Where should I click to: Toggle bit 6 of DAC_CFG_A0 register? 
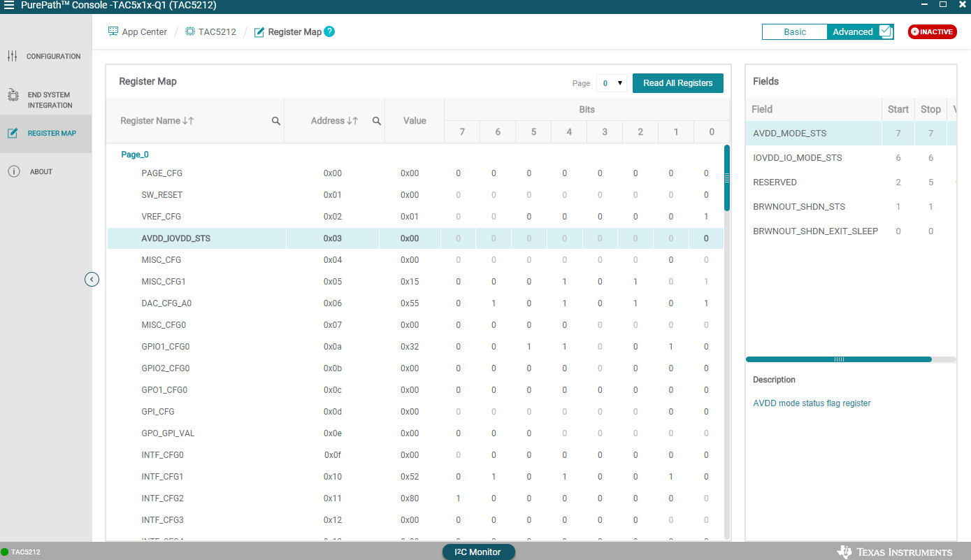(494, 303)
